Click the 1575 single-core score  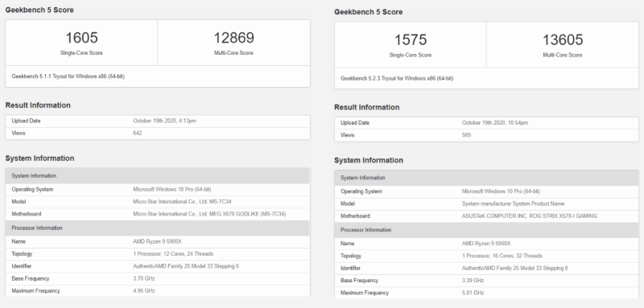pos(411,39)
